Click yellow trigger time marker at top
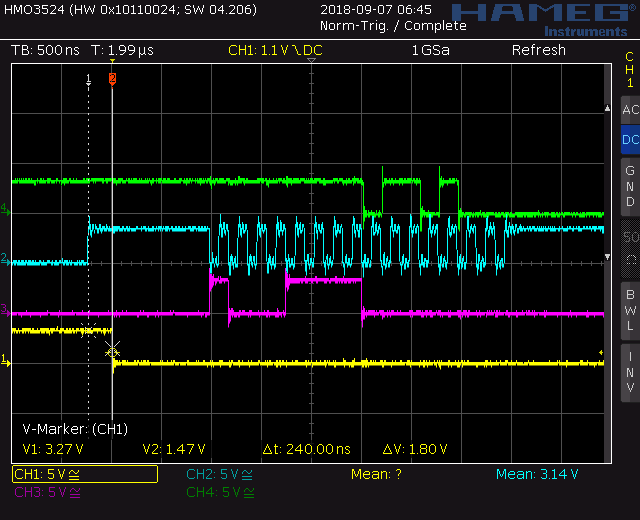 [x=112, y=61]
